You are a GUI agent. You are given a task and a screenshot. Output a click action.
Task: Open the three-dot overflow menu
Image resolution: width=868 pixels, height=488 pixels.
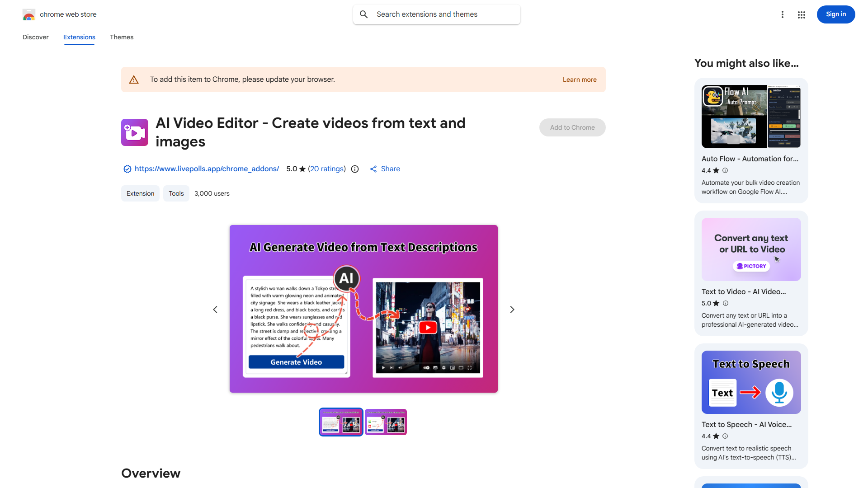[783, 14]
